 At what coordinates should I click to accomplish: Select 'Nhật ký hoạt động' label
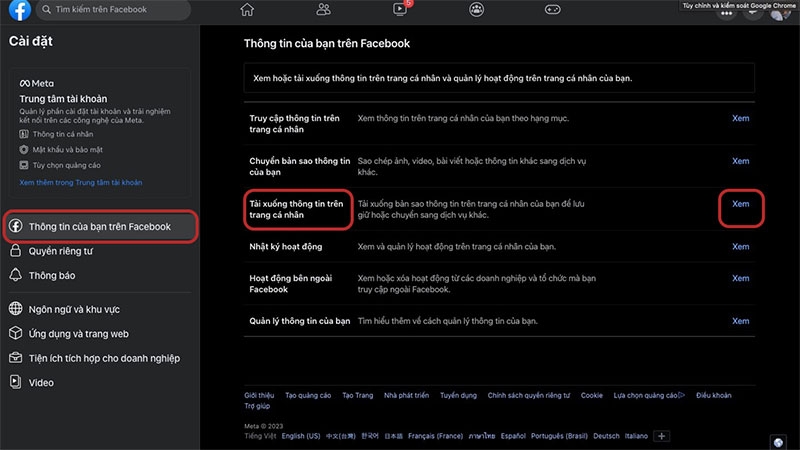[x=286, y=247]
